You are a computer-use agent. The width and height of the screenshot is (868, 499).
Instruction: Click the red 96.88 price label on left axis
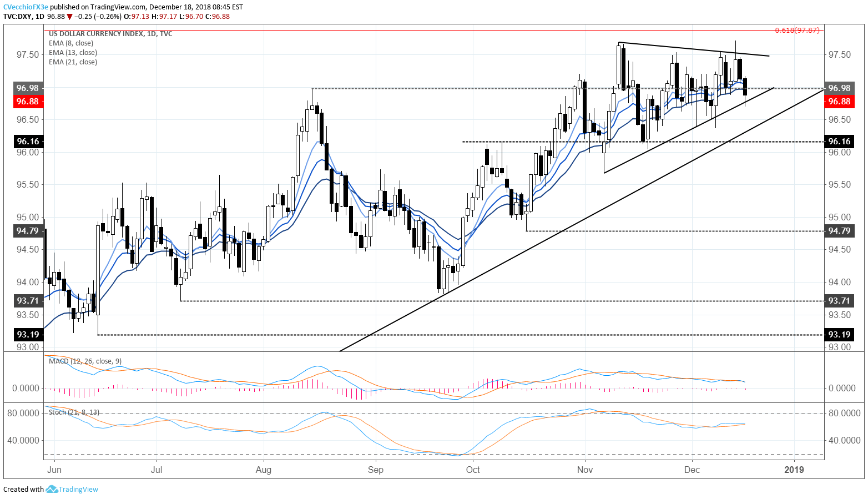point(27,102)
